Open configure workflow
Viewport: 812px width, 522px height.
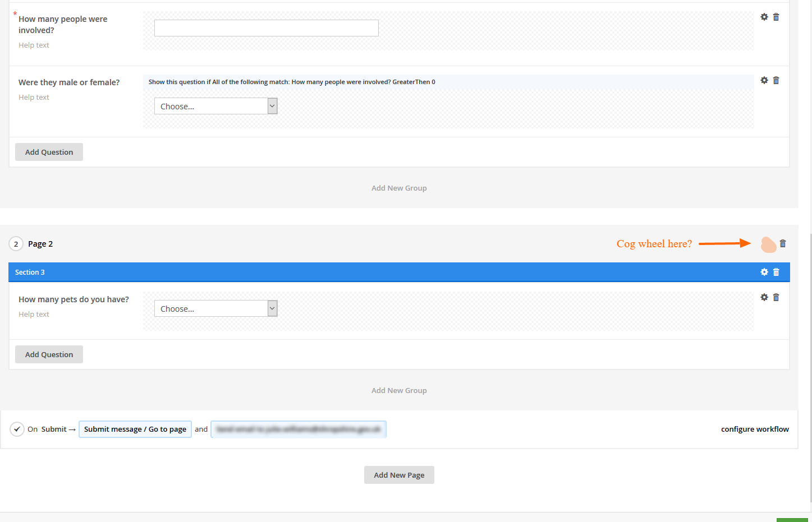pos(754,429)
